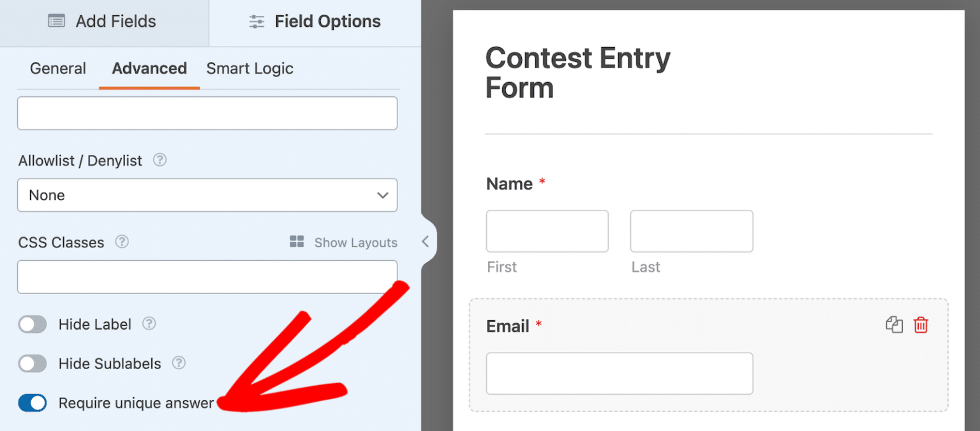The height and width of the screenshot is (431, 980).
Task: Click the Show Layouts link
Action: [355, 242]
